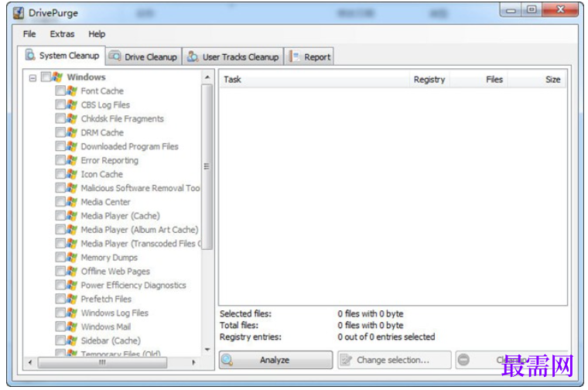588x390 pixels.
Task: Click the tree scroll-up arrow
Action: (207, 77)
